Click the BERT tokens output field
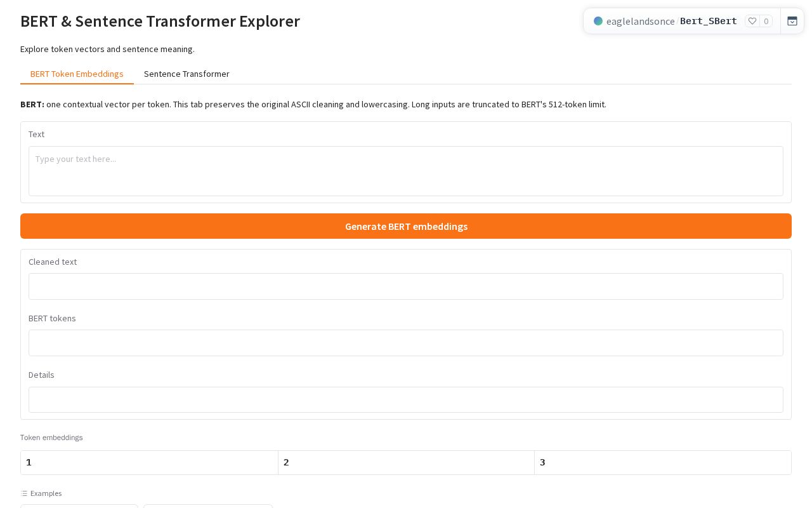Viewport: 812px width, 508px height. tap(406, 343)
